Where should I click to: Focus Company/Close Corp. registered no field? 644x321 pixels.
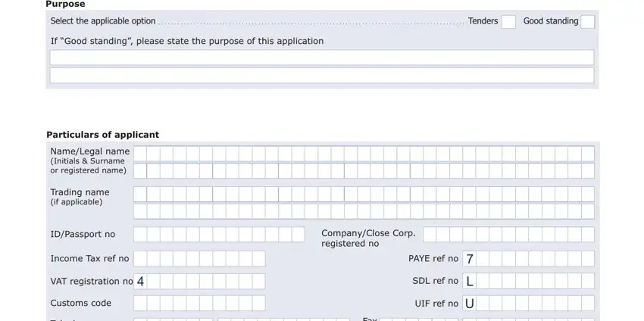pos(508,235)
